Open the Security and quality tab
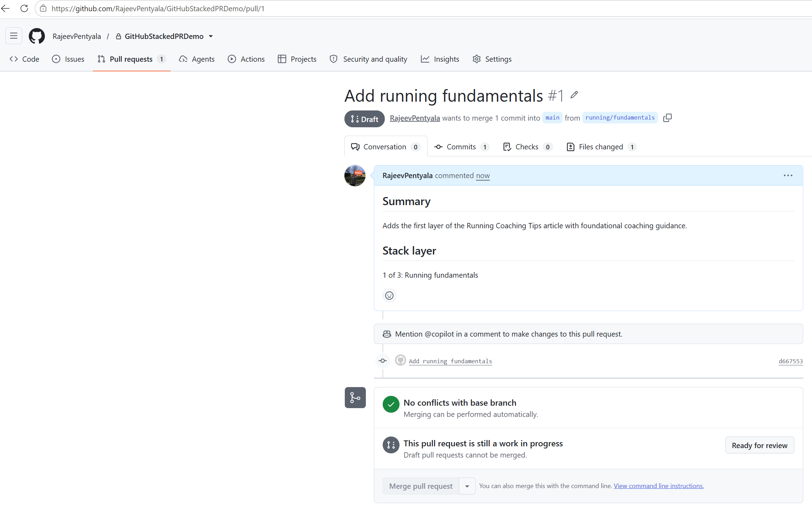The height and width of the screenshot is (507, 812). point(369,59)
